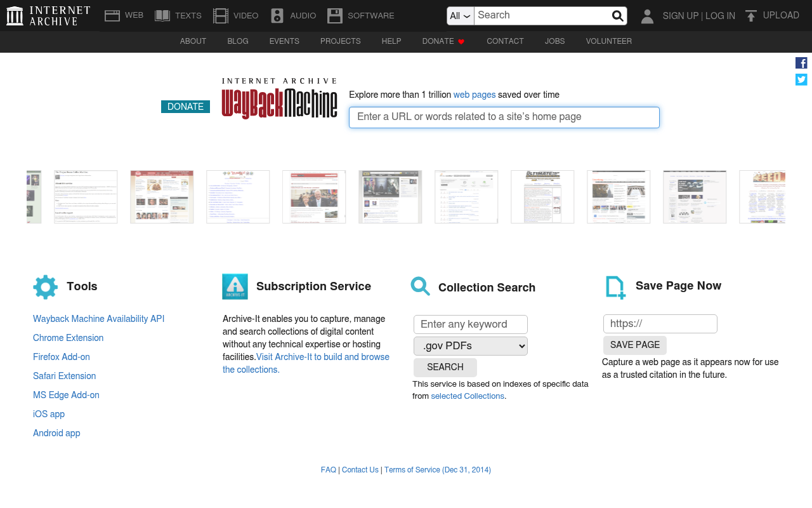The height and width of the screenshot is (508, 812).
Task: Open Terms of Service link
Action: (438, 470)
